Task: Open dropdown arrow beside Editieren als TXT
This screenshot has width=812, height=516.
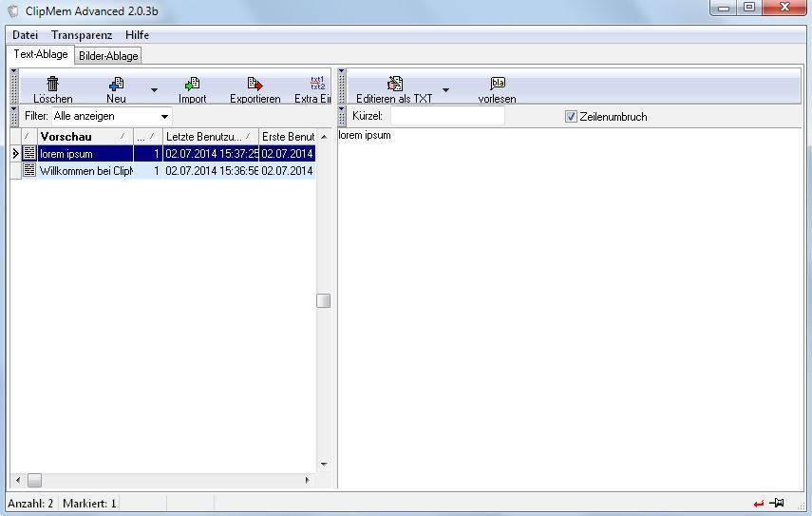Action: click(x=445, y=90)
